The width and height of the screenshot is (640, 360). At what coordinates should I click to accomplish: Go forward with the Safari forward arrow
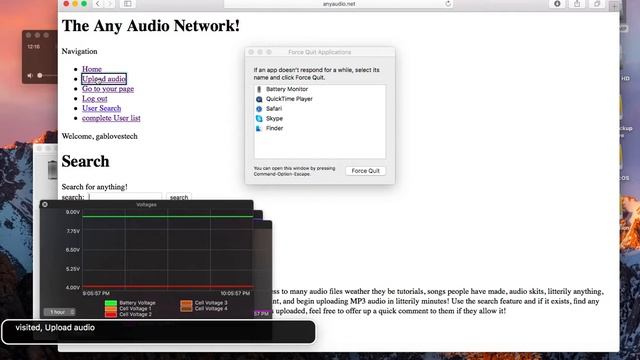109,4
